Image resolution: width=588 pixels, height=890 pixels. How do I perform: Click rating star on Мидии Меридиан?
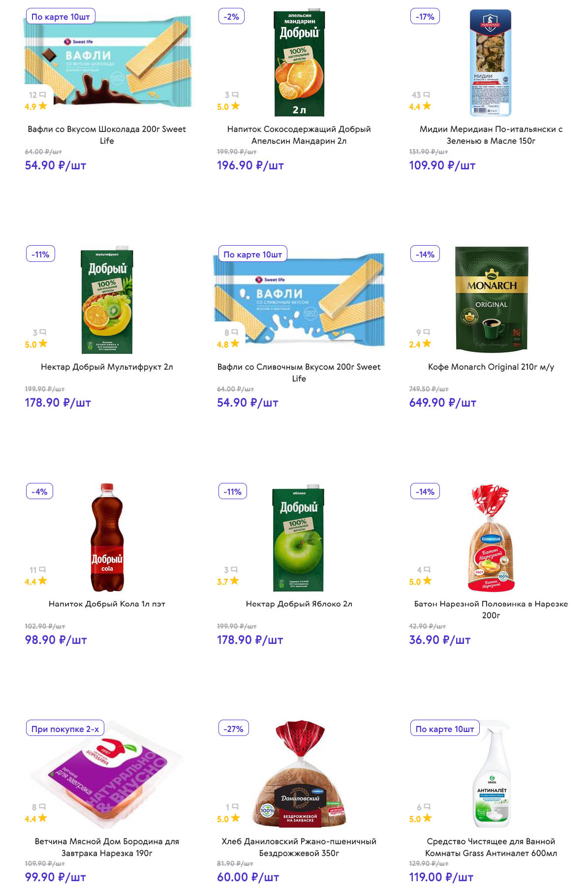point(427,106)
